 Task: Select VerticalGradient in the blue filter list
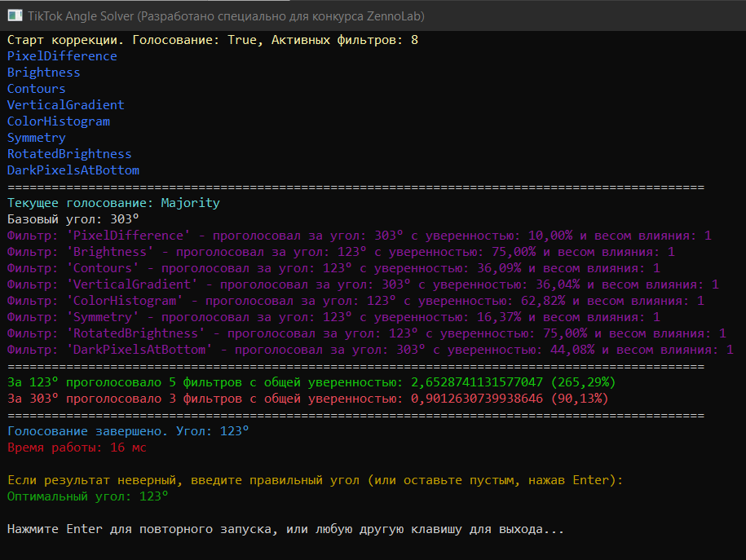66,105
